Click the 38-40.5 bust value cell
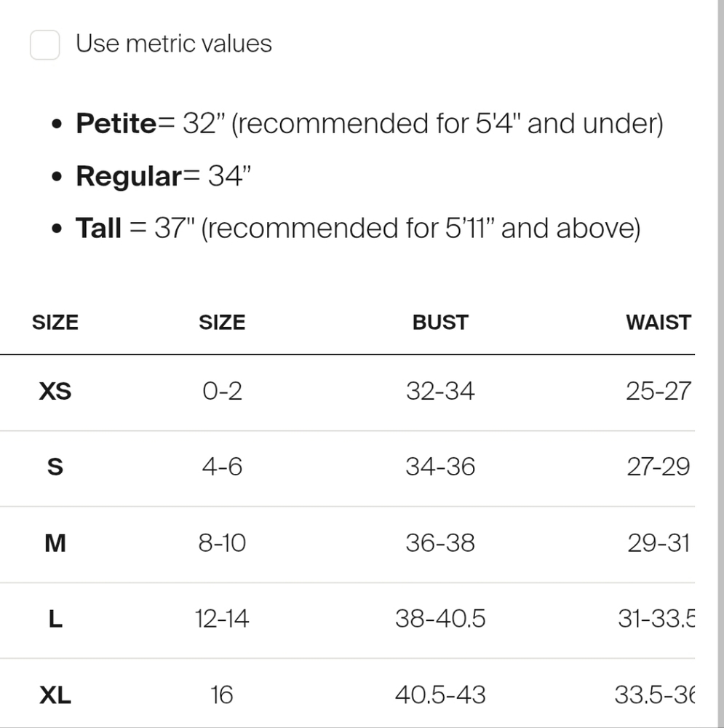 (440, 619)
